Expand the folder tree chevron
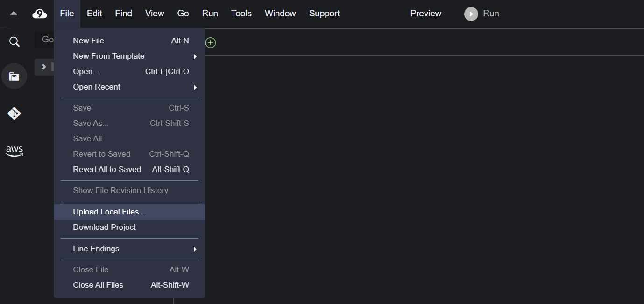 [44, 67]
